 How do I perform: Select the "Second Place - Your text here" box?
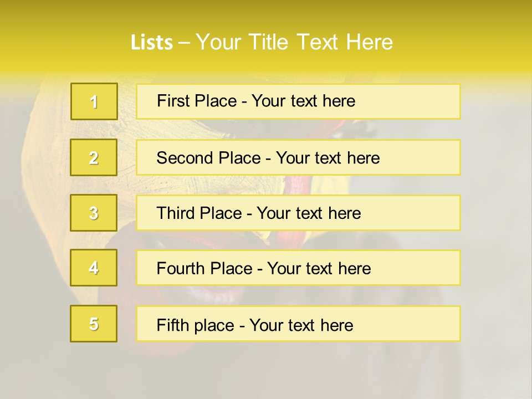(x=298, y=157)
